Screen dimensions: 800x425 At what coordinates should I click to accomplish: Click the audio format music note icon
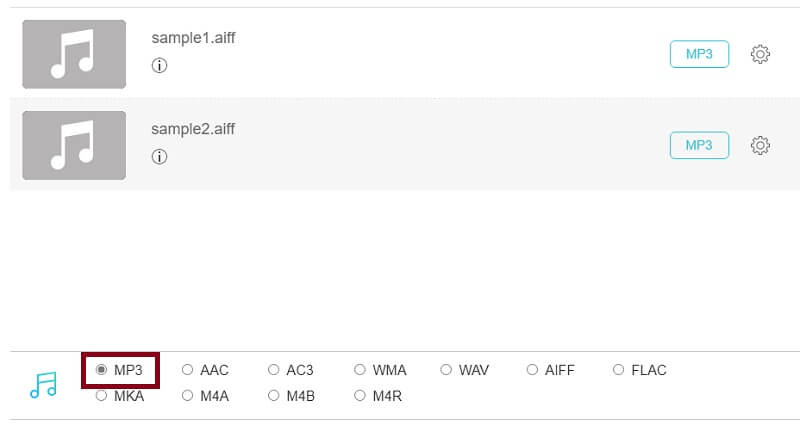click(43, 385)
